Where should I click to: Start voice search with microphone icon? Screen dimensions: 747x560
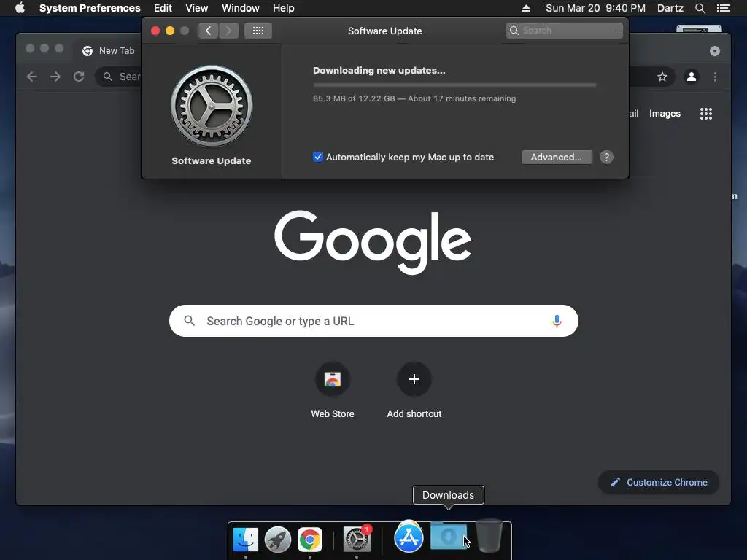[x=557, y=321]
